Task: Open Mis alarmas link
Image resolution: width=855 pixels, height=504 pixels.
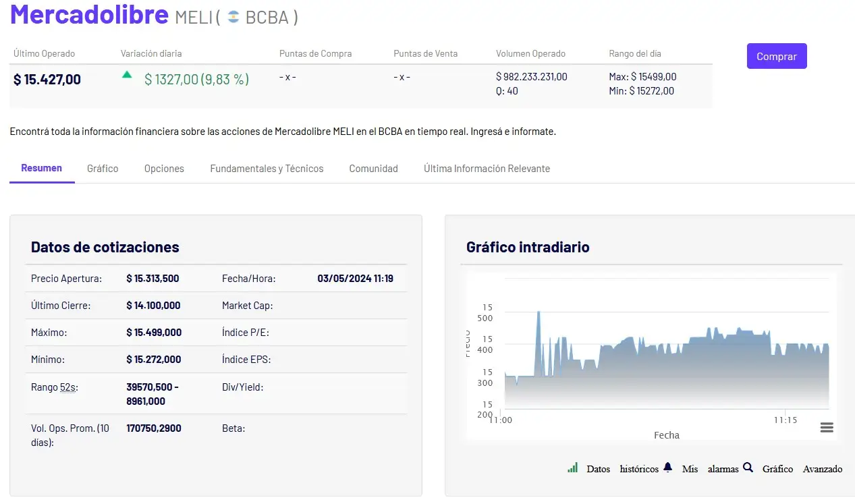Action: tap(711, 469)
